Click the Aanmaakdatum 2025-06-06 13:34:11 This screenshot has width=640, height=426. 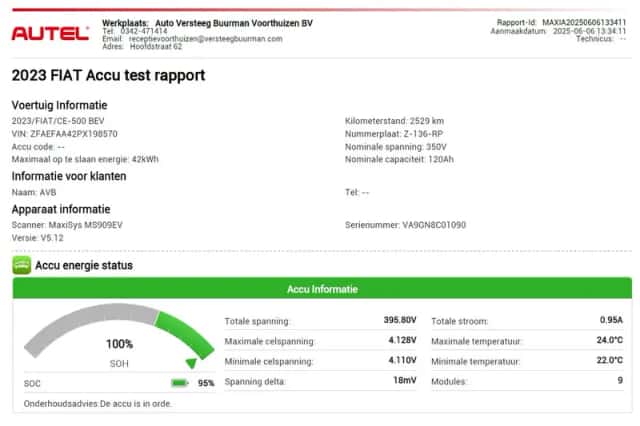pos(589,31)
